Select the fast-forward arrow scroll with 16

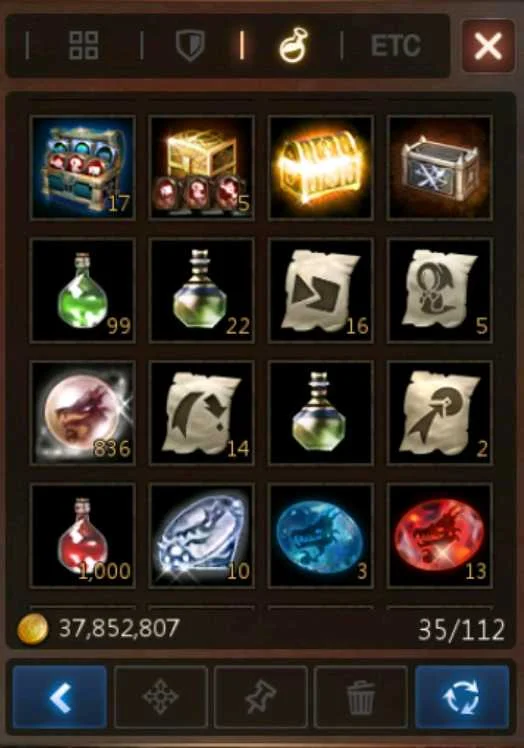coord(321,291)
